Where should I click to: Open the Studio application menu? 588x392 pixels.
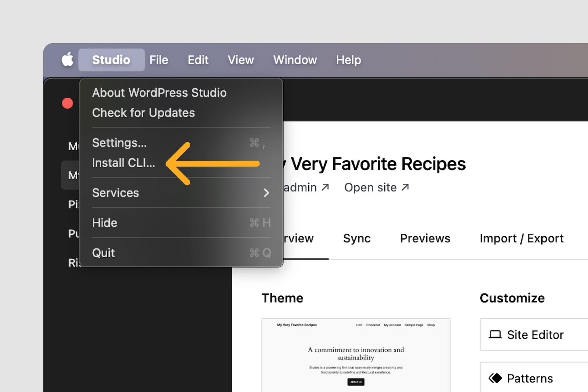(x=111, y=60)
